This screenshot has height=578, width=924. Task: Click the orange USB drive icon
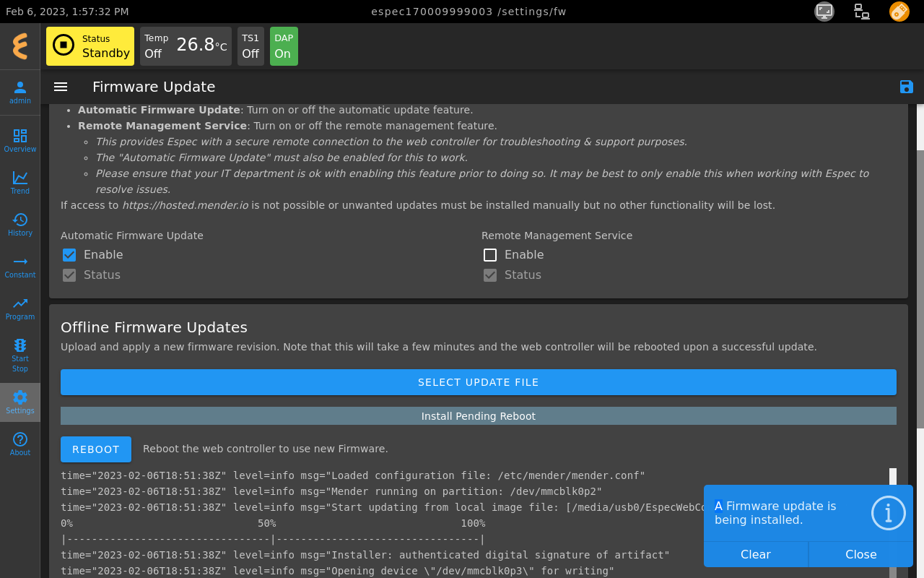(x=899, y=11)
